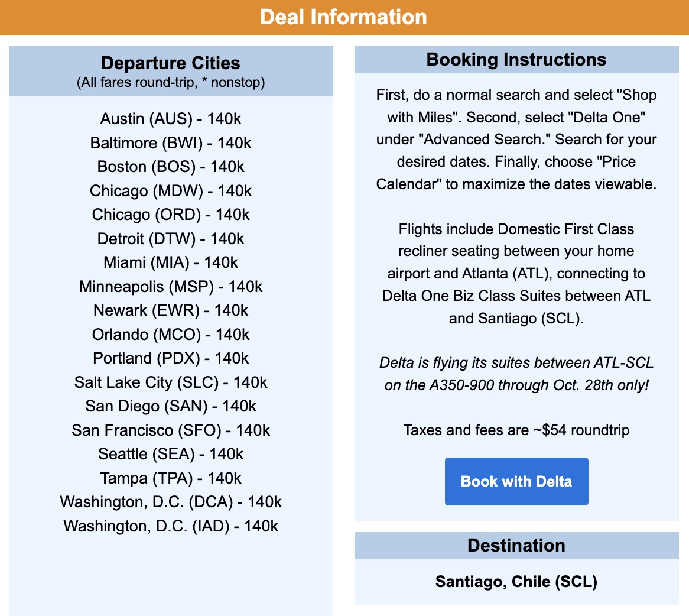The width and height of the screenshot is (689, 616).
Task: Select the Salt Lake City (SLC) fare
Action: tap(171, 382)
